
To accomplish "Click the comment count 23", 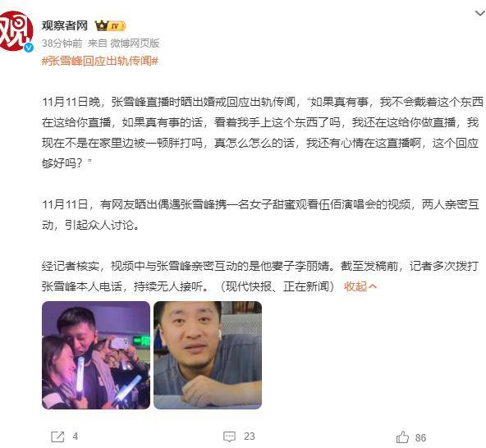I will click(250, 437).
